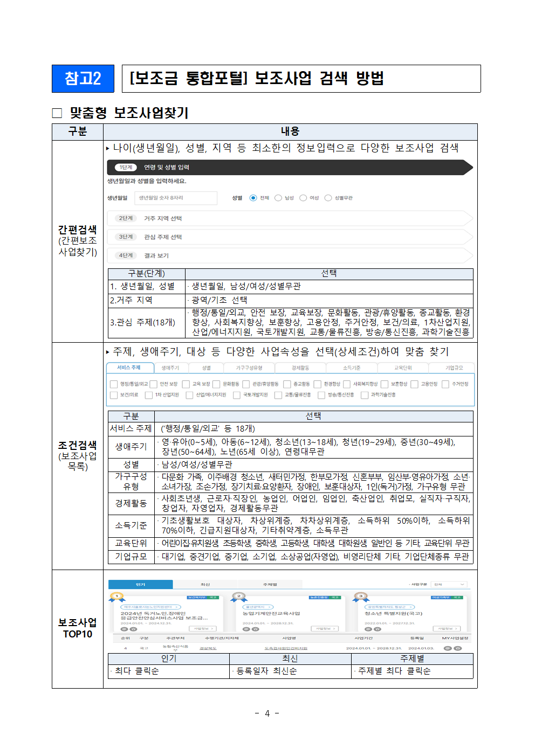Screen dimensions: 535x756
Task: Open the 교육단위 tab
Action: click(x=403, y=367)
